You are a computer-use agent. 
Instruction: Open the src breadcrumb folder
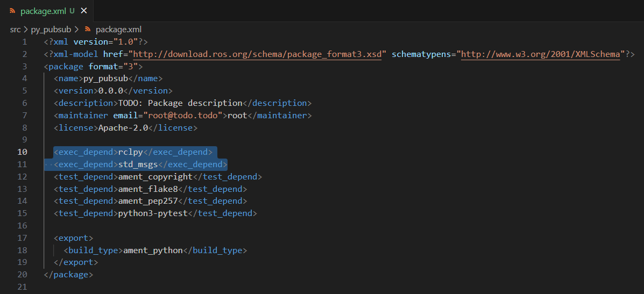[15, 30]
